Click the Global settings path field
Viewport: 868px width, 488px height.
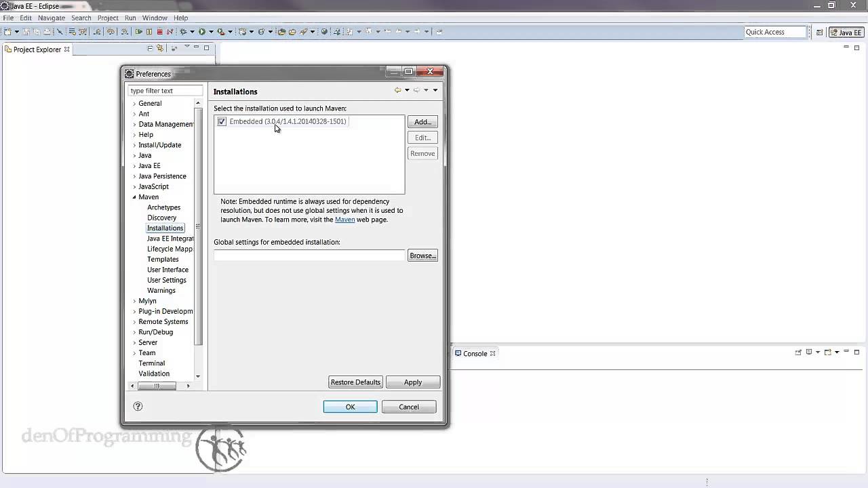tap(309, 256)
